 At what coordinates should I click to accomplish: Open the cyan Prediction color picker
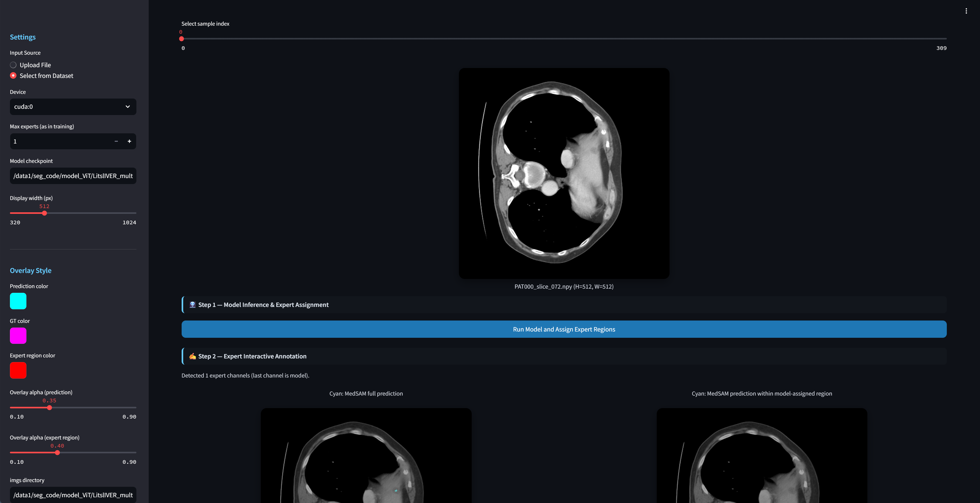click(x=18, y=301)
